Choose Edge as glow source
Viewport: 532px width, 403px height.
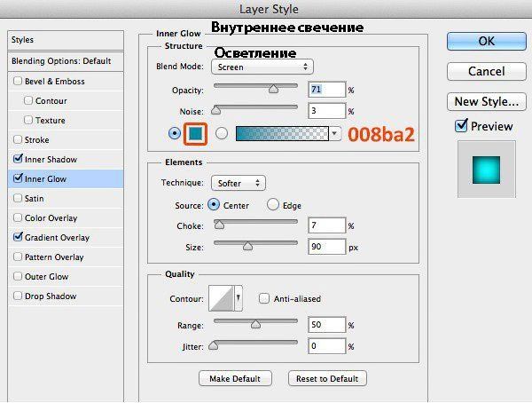(x=273, y=204)
